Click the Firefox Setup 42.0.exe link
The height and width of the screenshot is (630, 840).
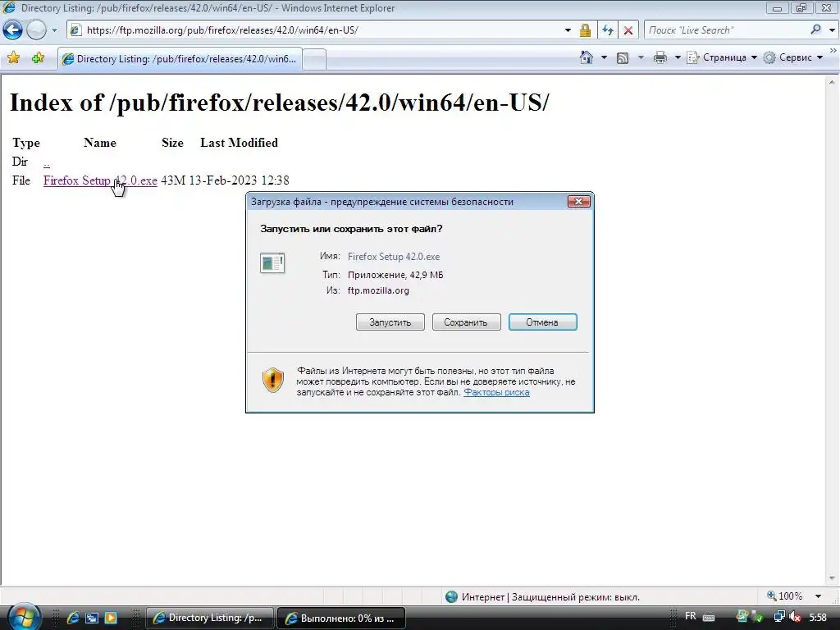(x=100, y=180)
